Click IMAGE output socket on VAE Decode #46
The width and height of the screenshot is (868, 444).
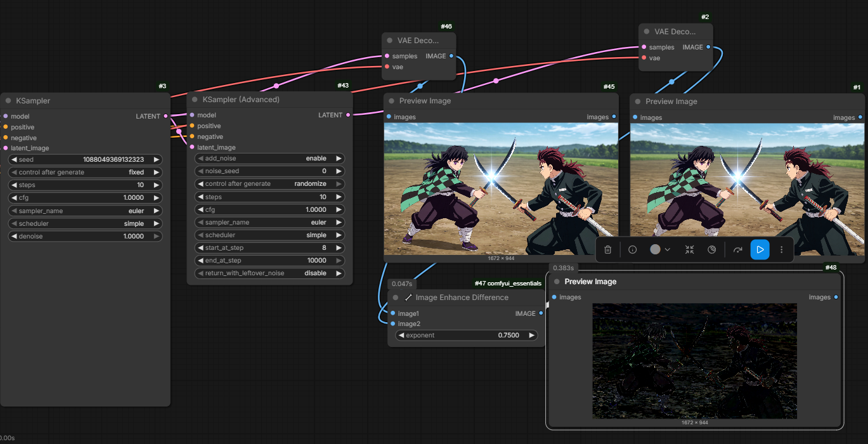point(451,56)
